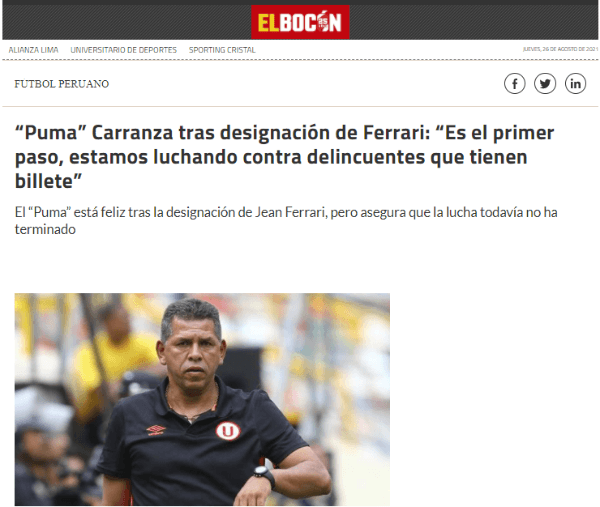Click the El Bocón logo
Image resolution: width=600 pixels, height=507 pixels.
[x=300, y=22]
